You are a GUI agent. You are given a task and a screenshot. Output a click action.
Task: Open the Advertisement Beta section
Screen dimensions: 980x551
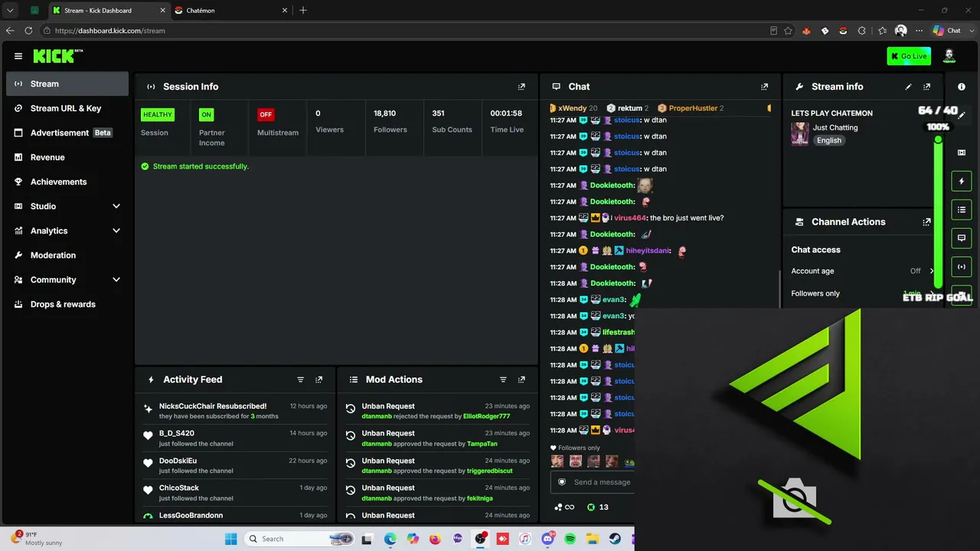(67, 133)
